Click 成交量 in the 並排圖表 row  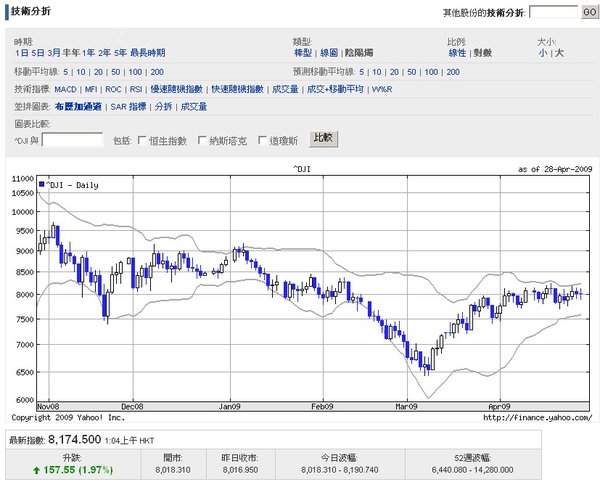194,106
